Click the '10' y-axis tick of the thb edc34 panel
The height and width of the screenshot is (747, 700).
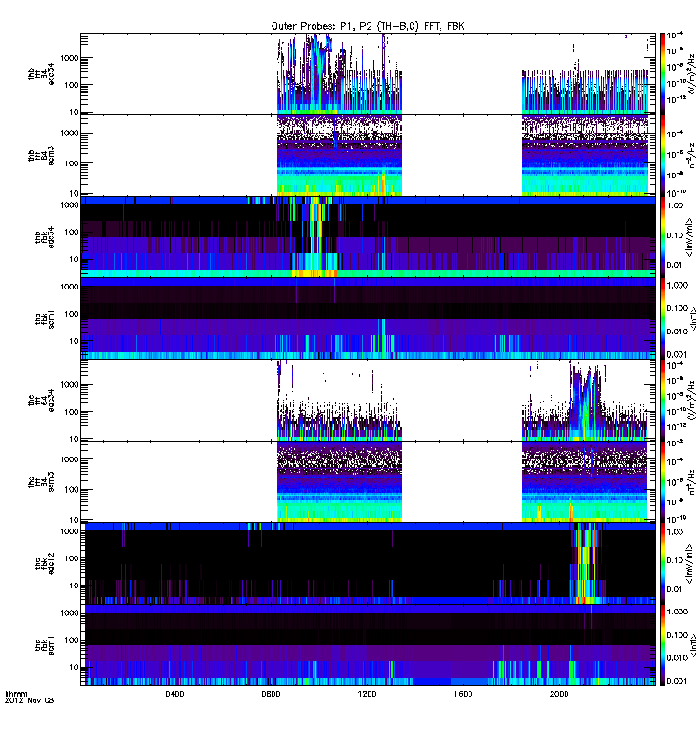pos(74,260)
